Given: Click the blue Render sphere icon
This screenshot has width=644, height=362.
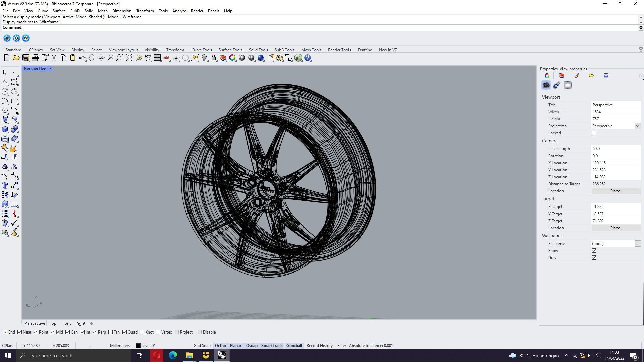Looking at the screenshot, I should (x=261, y=58).
